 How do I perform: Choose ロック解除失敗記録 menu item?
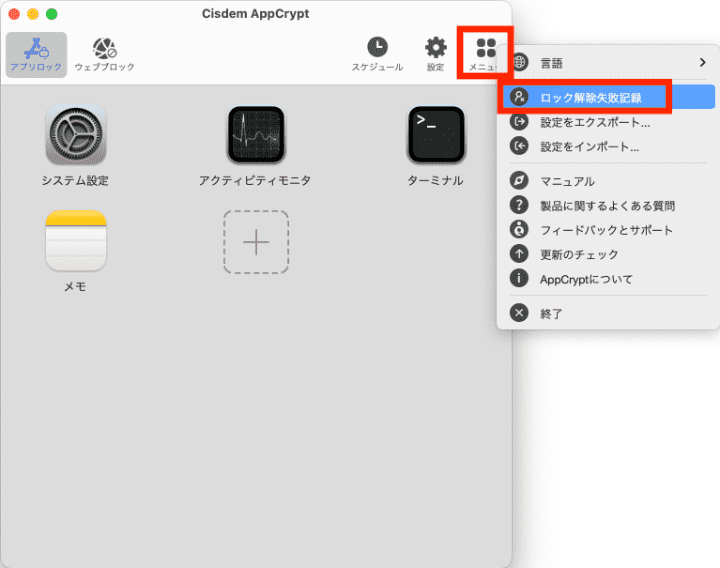(x=608, y=97)
